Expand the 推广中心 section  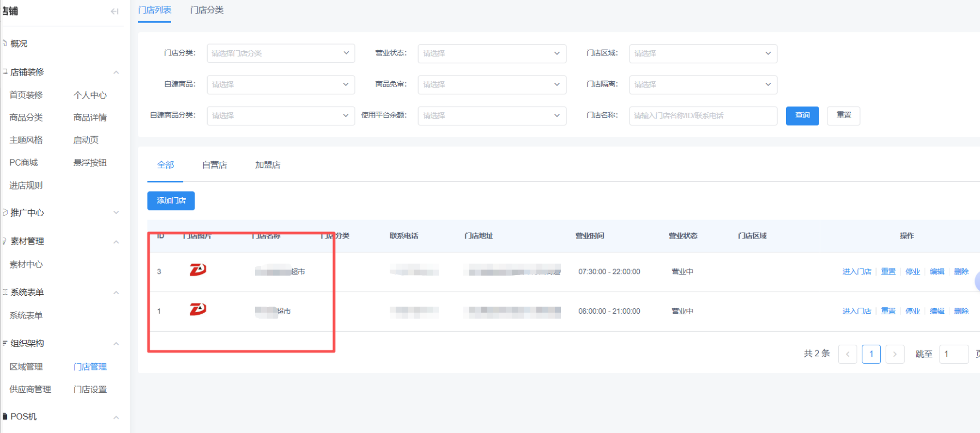coord(116,212)
